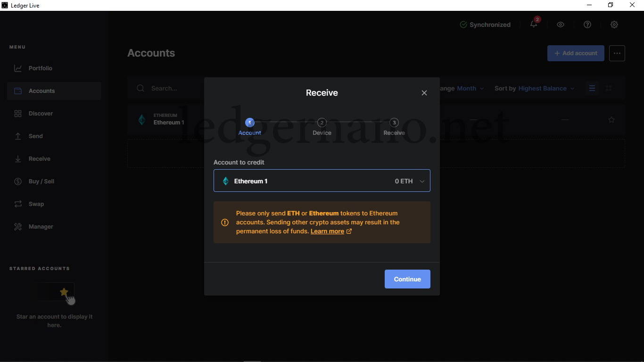Click the Add account button
Screen dimensions: 644x362
pyautogui.click(x=576, y=53)
